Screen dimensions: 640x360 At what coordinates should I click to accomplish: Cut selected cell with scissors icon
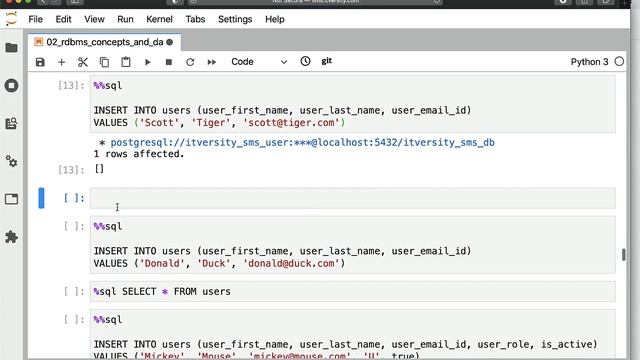[x=83, y=62]
